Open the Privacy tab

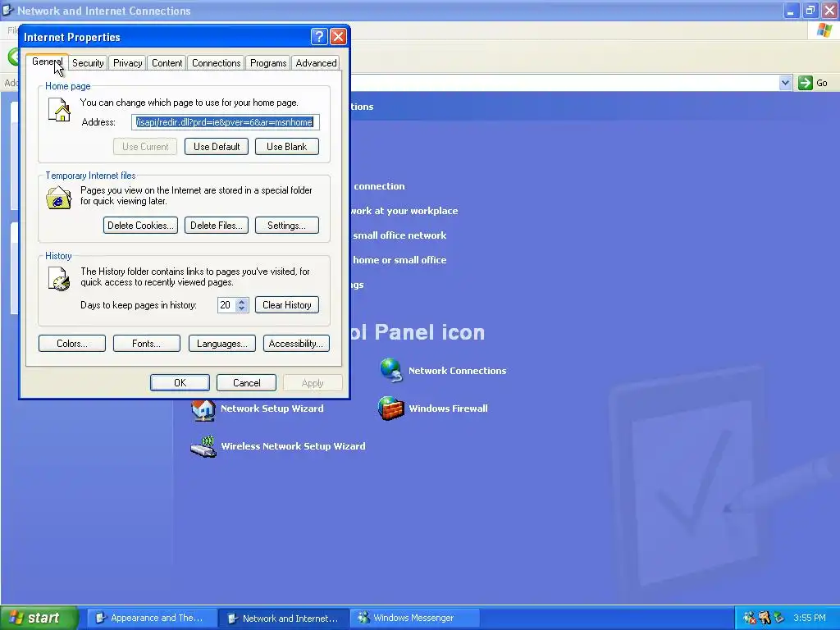127,63
